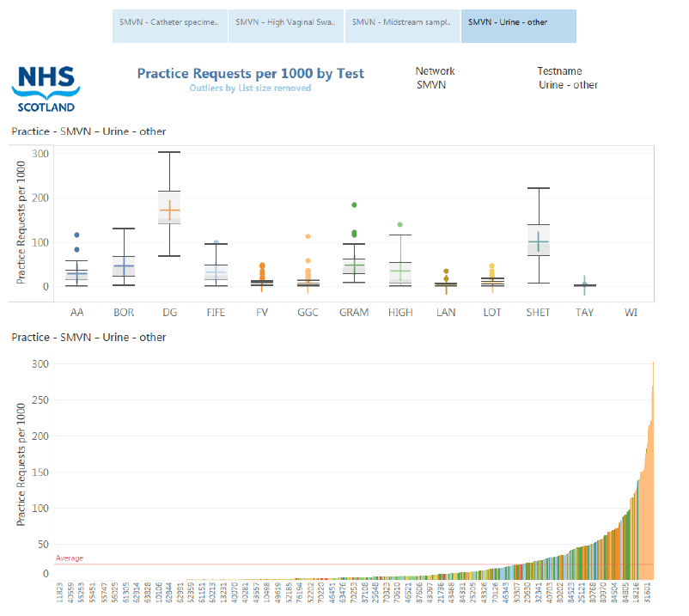The width and height of the screenshot is (689, 616).
Task: Select the AA health board axis label
Action: pyautogui.click(x=77, y=313)
